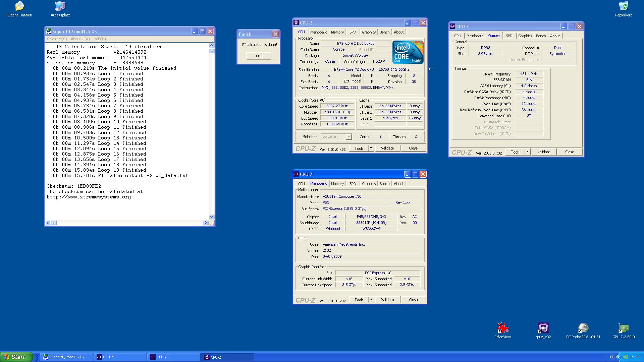Viewport: 644px width, 362px height.
Task: Launch GPU-Z.2.50.0 desktop shortcut
Action: pos(624,331)
